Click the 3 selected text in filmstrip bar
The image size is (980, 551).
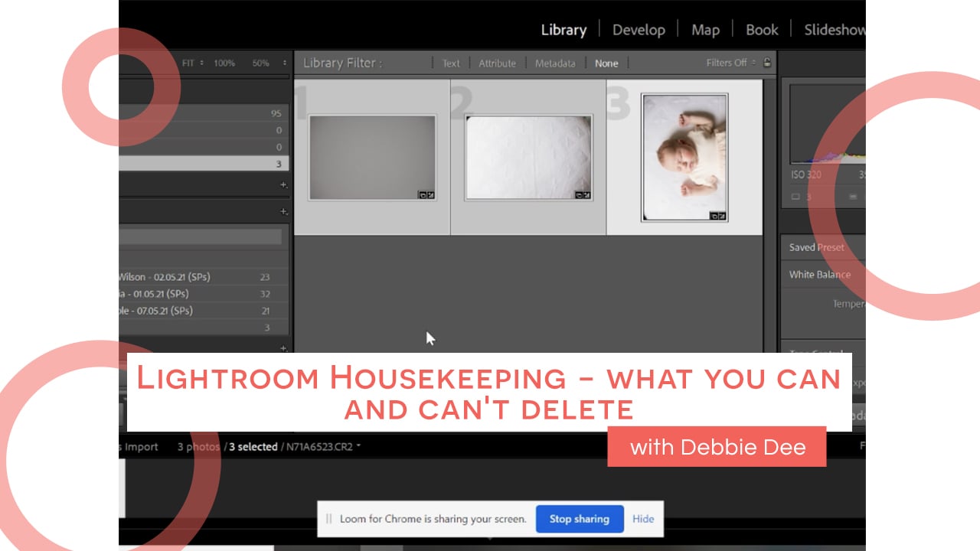click(x=253, y=447)
